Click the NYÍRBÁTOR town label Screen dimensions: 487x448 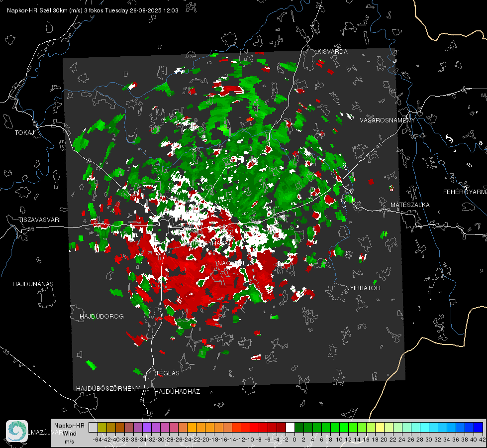[x=363, y=288]
